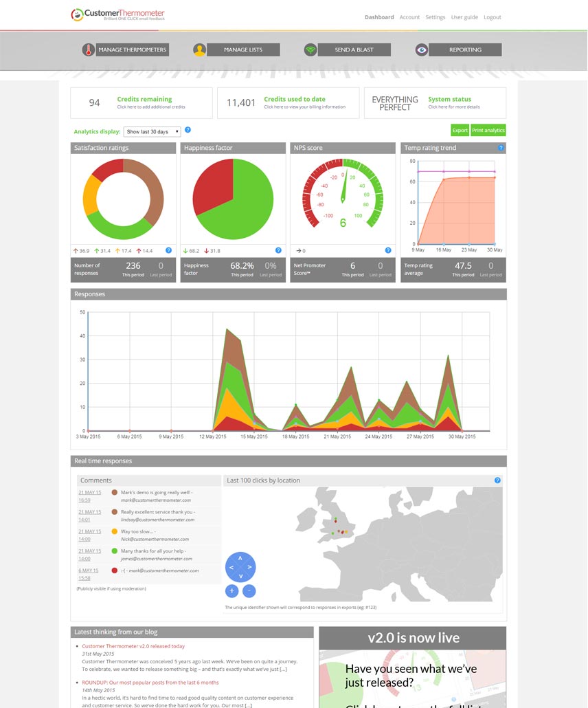This screenshot has height=708, width=588.
Task: Open blog post Customer Thermometer v2.0 released today
Action: tap(133, 646)
